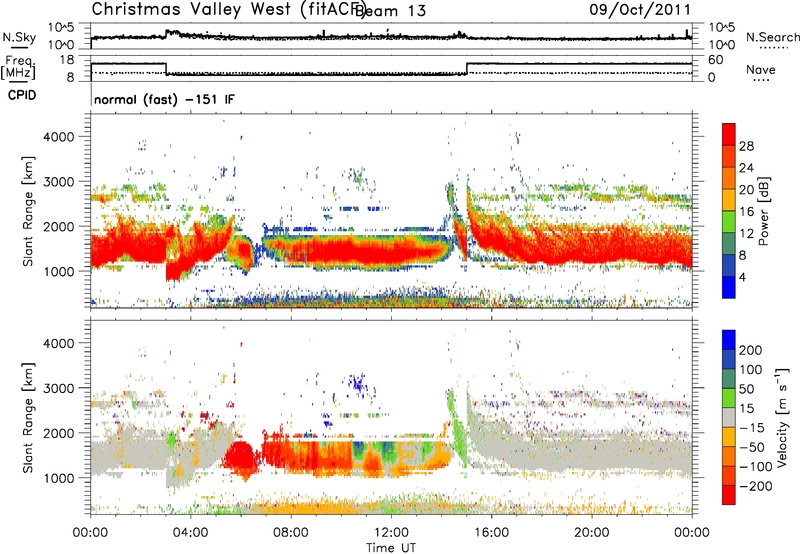The width and height of the screenshot is (800, 554).
Task: Click '4000' on the power panel range axis
Action: [x=58, y=137]
